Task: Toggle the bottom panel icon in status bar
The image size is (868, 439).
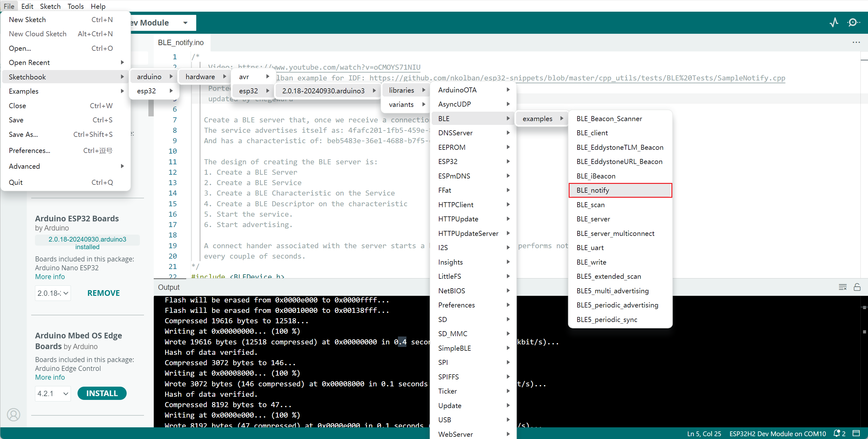Action: point(856,433)
